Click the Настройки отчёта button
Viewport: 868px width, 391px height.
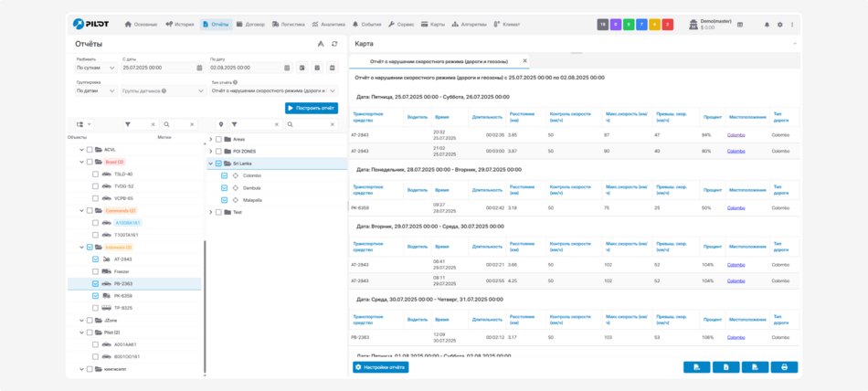(x=381, y=367)
